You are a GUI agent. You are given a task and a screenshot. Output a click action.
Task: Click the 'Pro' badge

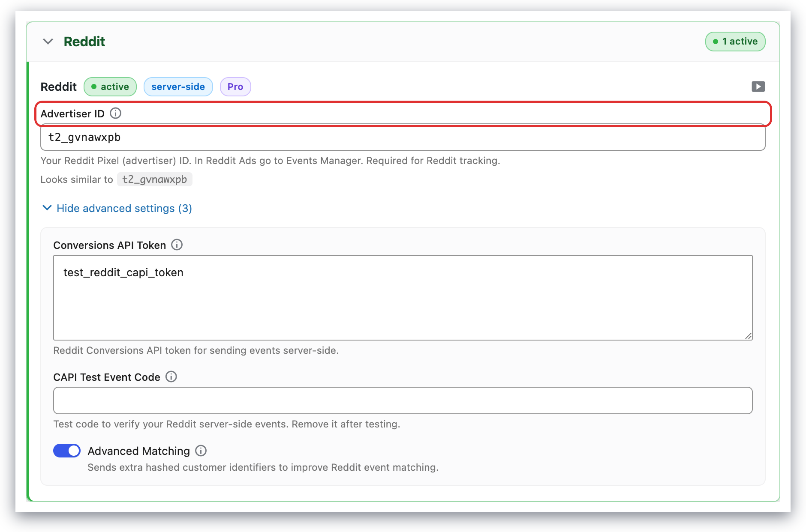point(235,87)
